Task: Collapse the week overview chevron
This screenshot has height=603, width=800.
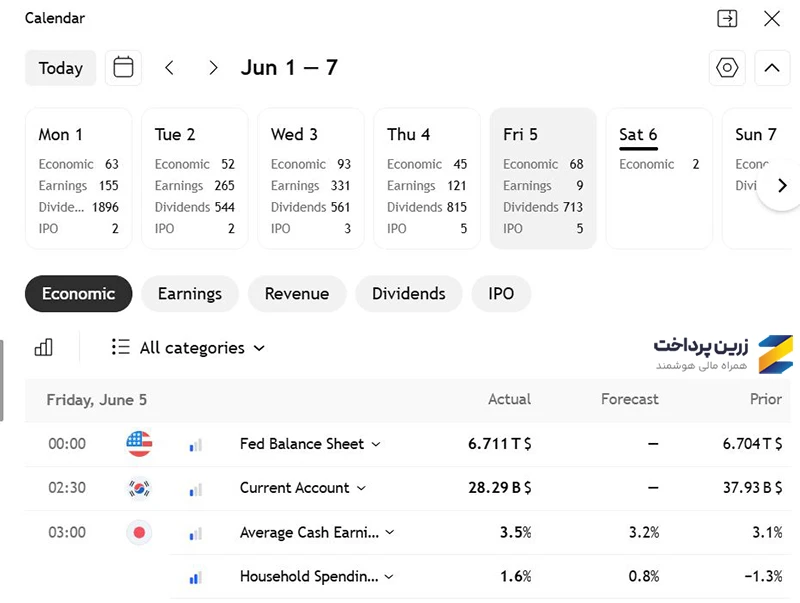Action: pos(772,67)
